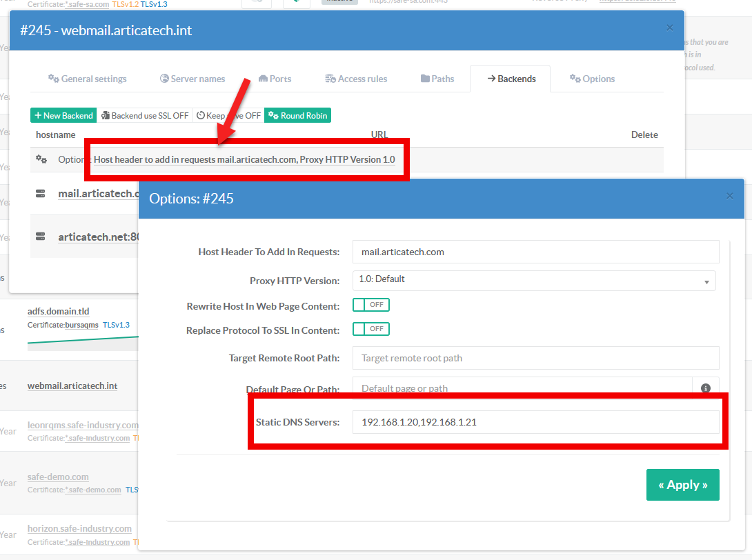The width and height of the screenshot is (752, 560).
Task: Enable Replace Protocol To SSL In Content
Action: click(x=371, y=329)
